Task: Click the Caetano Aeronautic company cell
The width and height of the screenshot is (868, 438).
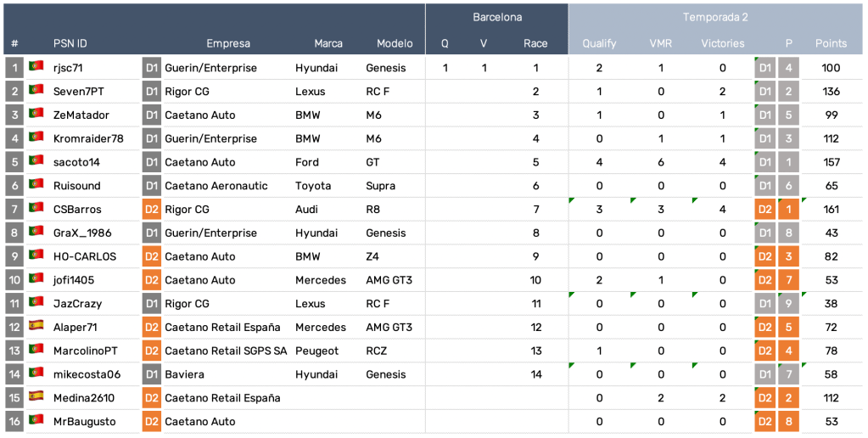Action: pyautogui.click(x=216, y=186)
